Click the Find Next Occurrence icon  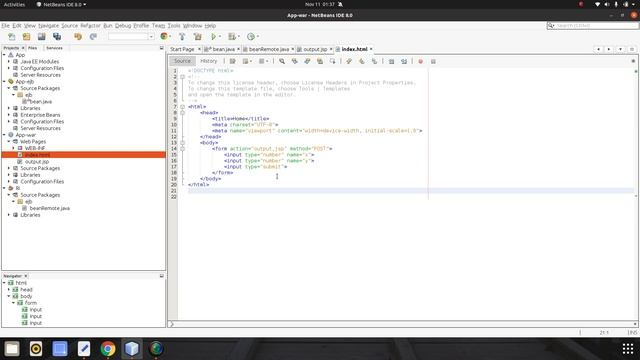[307, 61]
